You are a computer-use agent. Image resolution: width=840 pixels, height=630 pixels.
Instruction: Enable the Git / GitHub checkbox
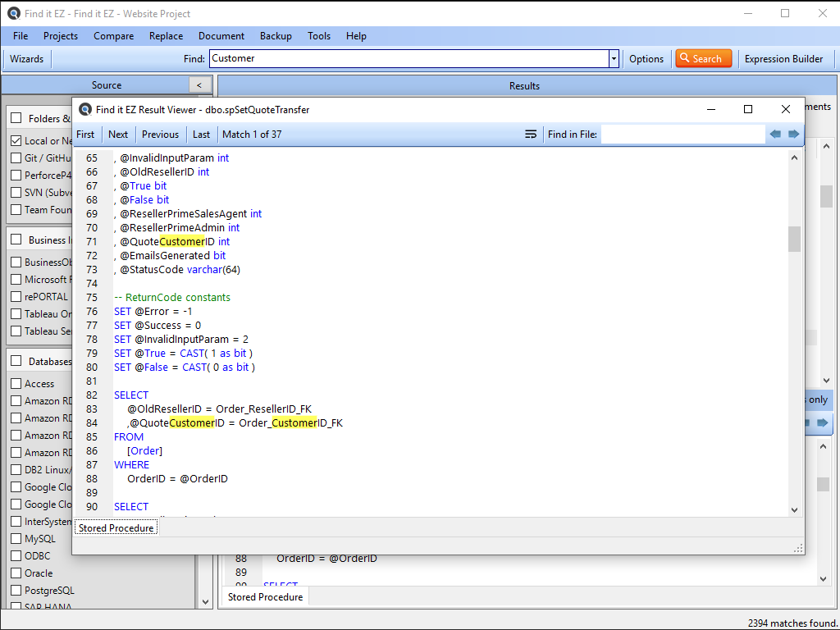[x=16, y=158]
